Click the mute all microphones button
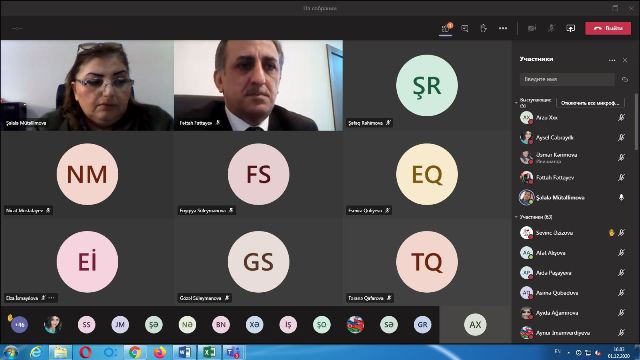Viewport: 640px width, 360px height. (x=590, y=103)
